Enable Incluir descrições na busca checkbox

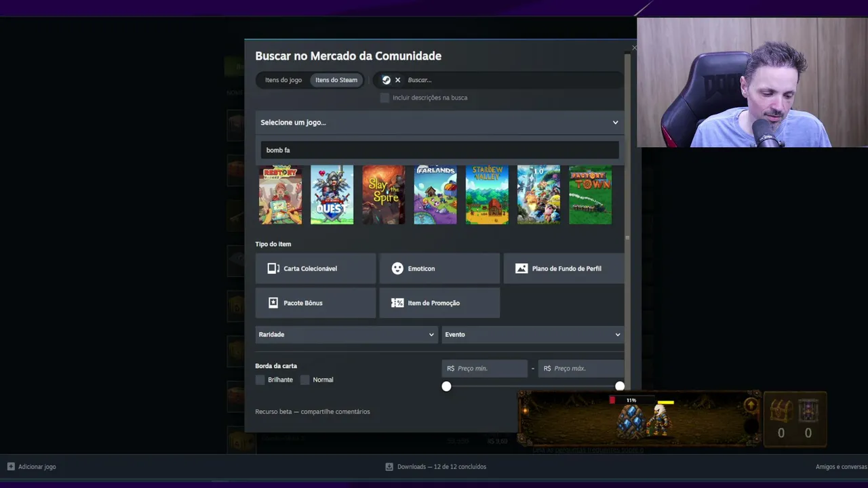[384, 98]
